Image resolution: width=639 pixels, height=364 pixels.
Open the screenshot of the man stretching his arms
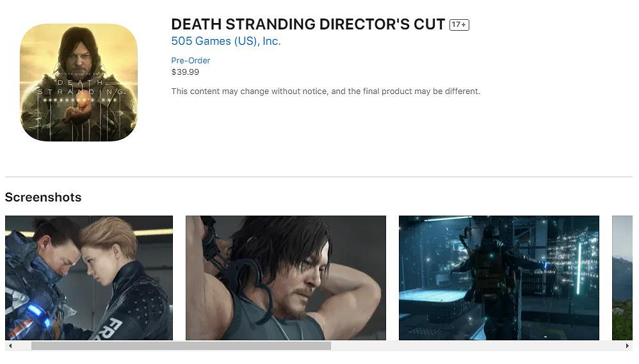pos(286,278)
